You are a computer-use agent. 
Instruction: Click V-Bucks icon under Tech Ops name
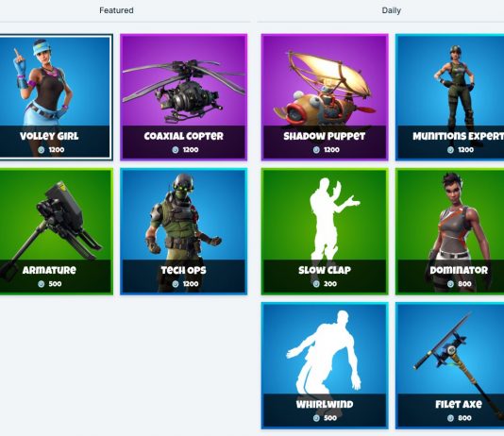click(176, 284)
